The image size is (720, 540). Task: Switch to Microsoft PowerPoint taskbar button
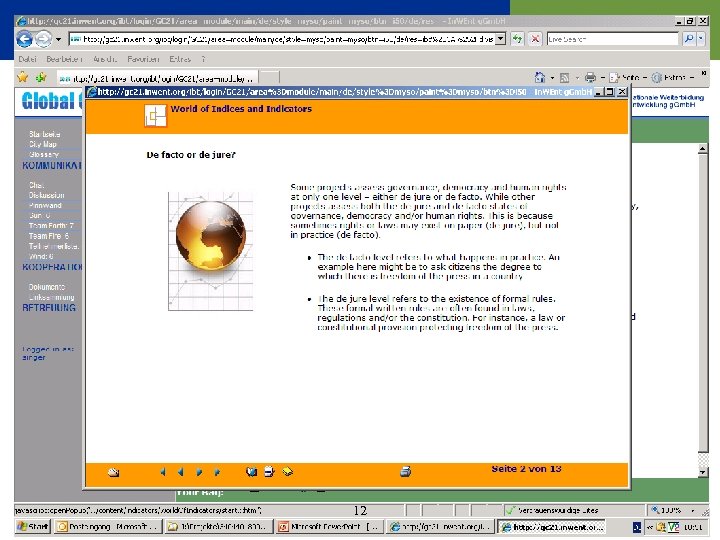329,527
